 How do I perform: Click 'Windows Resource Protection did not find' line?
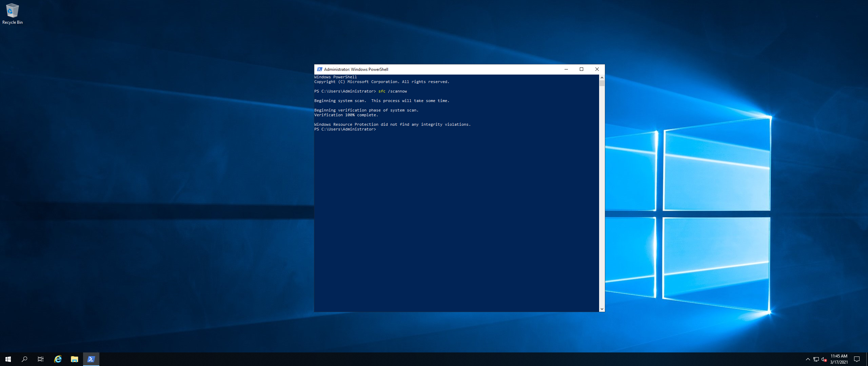point(392,124)
